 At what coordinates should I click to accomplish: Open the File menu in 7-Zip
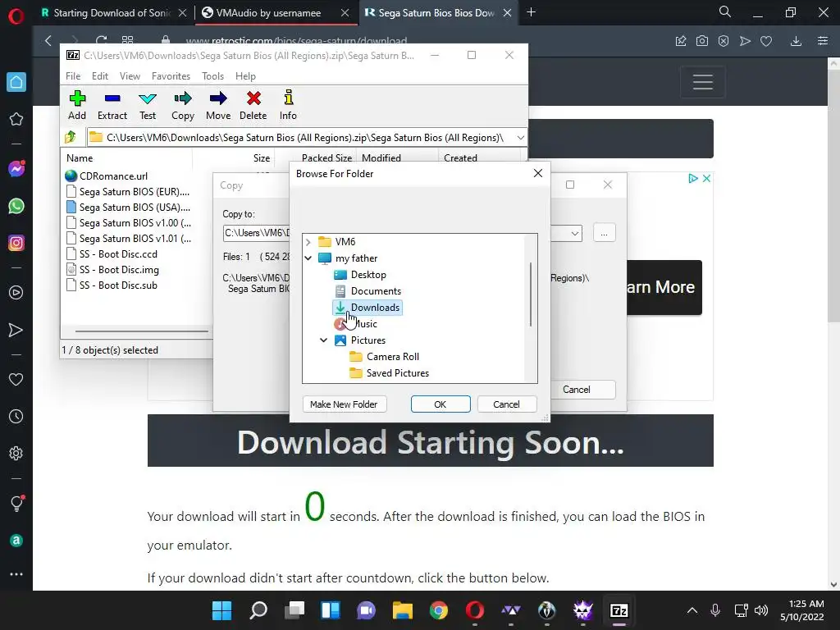(73, 76)
